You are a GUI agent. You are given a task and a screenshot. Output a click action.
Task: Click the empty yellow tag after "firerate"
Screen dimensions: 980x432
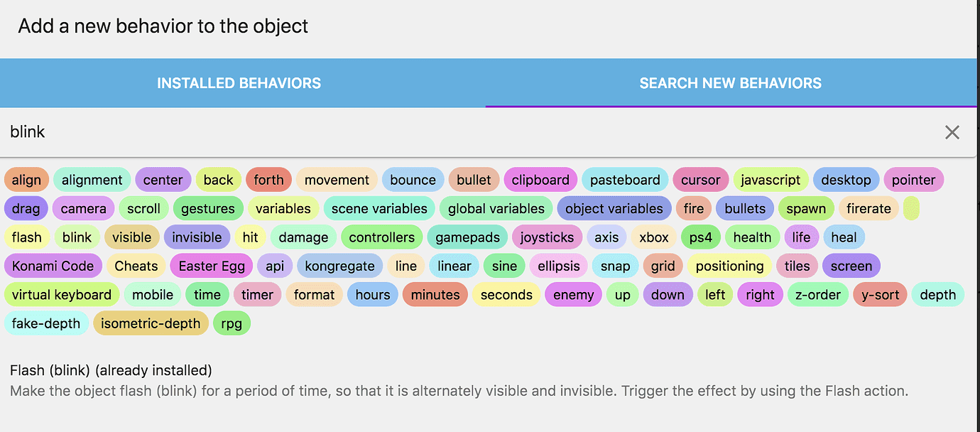point(911,209)
